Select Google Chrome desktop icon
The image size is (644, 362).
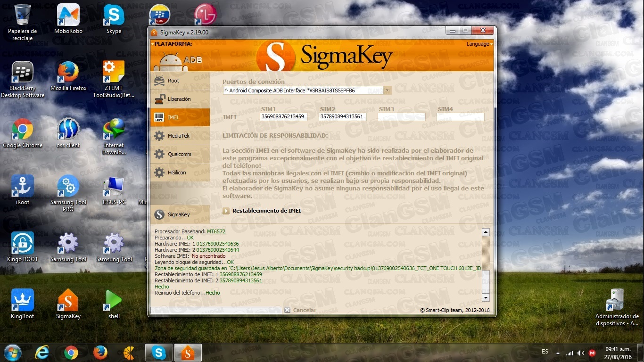pos(23,133)
